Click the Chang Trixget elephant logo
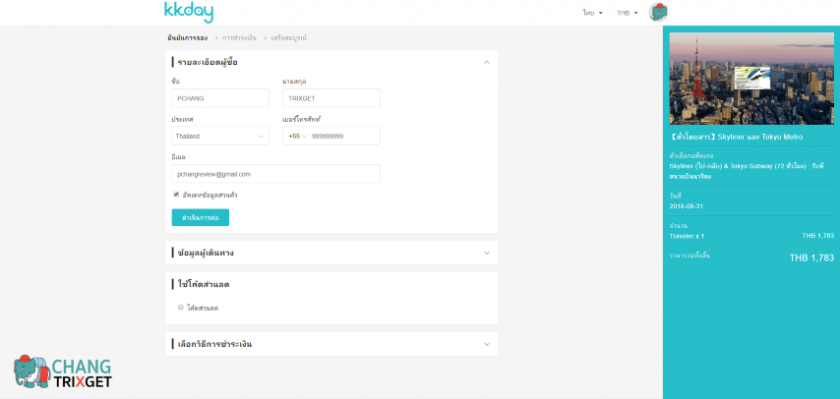Screen dimensions: 840x399 click(63, 372)
